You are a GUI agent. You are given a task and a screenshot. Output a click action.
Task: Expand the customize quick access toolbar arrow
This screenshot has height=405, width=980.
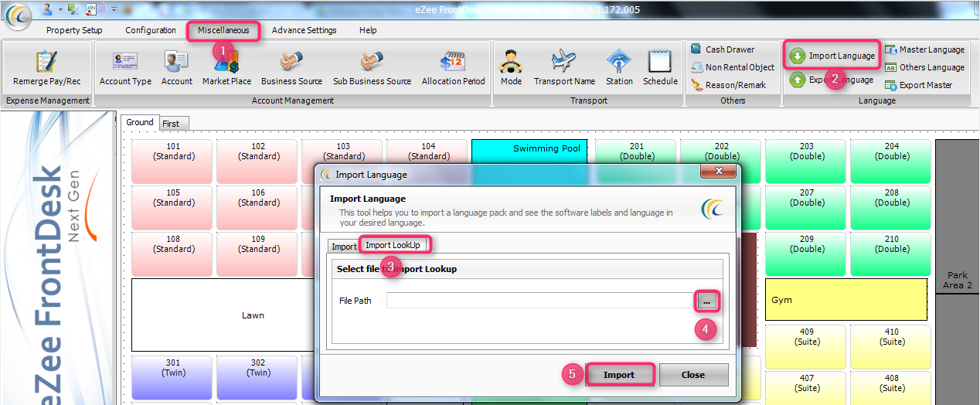[x=114, y=9]
